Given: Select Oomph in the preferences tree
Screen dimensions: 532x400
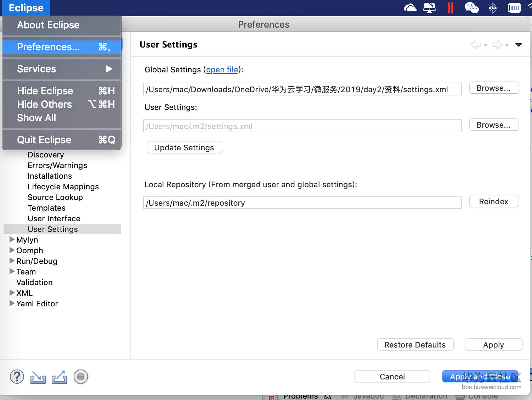Looking at the screenshot, I should [30, 250].
